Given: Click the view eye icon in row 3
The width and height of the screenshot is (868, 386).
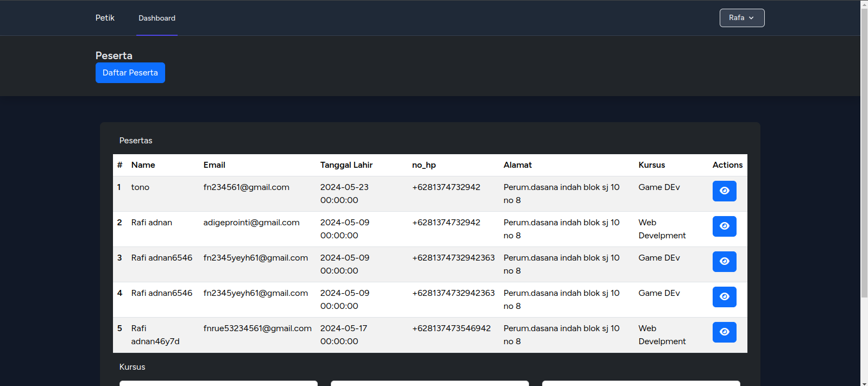Looking at the screenshot, I should [724, 262].
